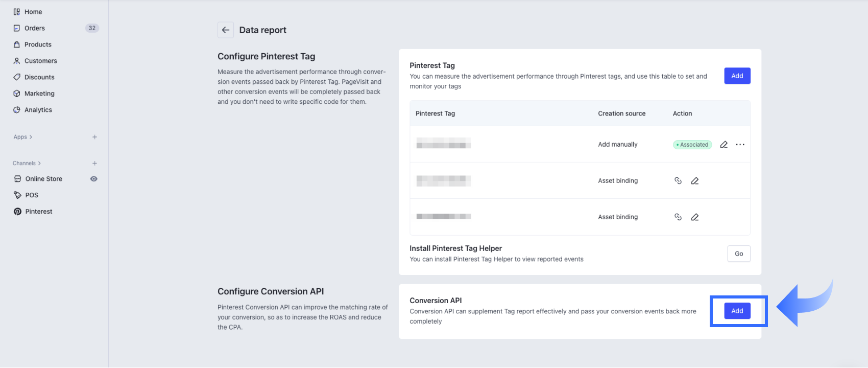Open Orders showing 32 pending items
The width and height of the screenshot is (868, 368).
click(35, 28)
